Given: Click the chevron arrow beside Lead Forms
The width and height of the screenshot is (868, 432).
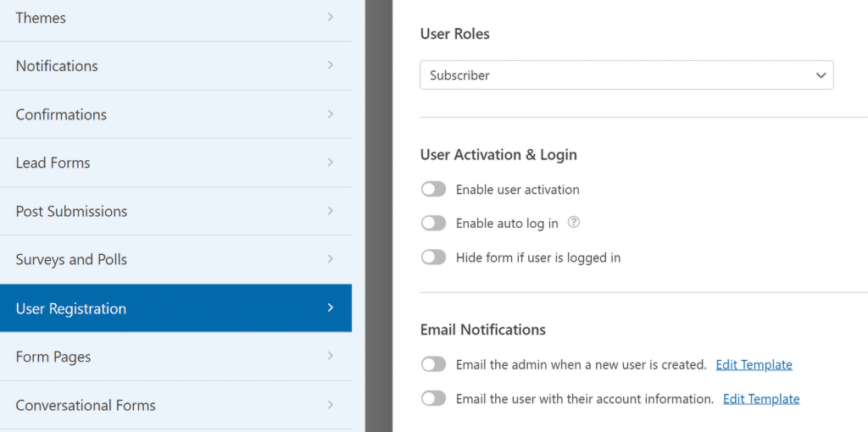Looking at the screenshot, I should click(331, 162).
